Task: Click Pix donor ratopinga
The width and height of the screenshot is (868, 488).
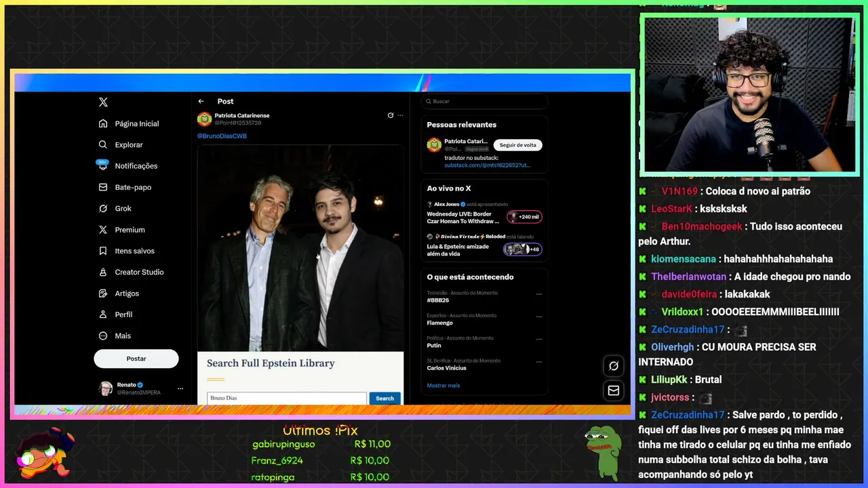Action: [x=273, y=476]
